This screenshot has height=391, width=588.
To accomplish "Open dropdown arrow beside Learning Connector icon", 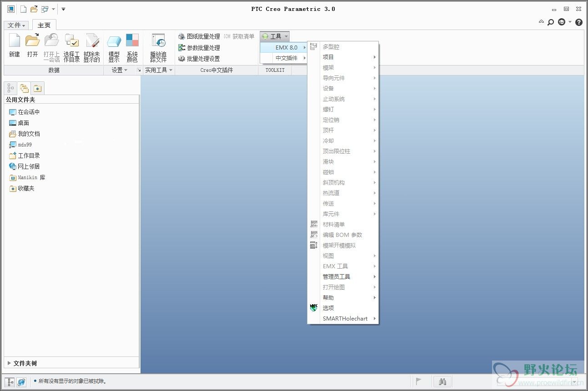I will click(570, 22).
